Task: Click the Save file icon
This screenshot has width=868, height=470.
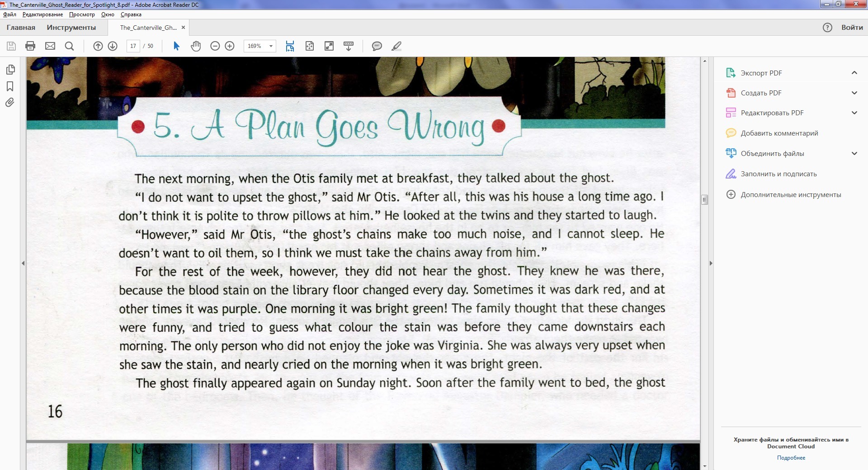Action: [x=11, y=46]
